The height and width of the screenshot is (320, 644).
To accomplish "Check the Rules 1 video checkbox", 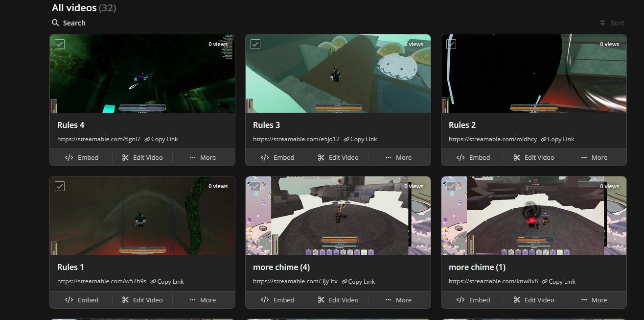I will click(60, 186).
